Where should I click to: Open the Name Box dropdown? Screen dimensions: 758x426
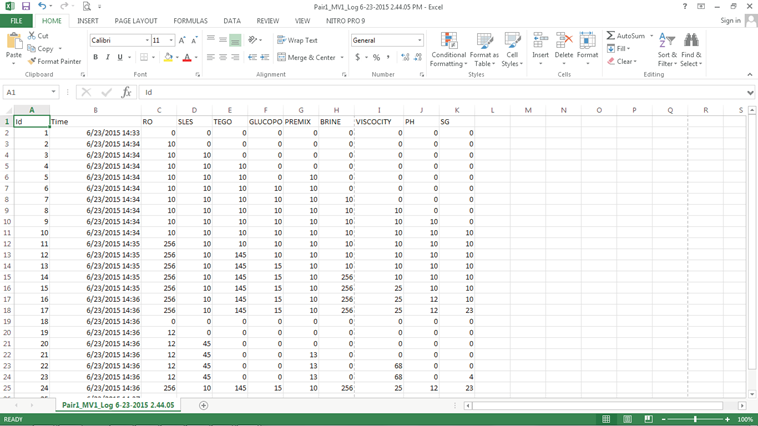click(53, 92)
